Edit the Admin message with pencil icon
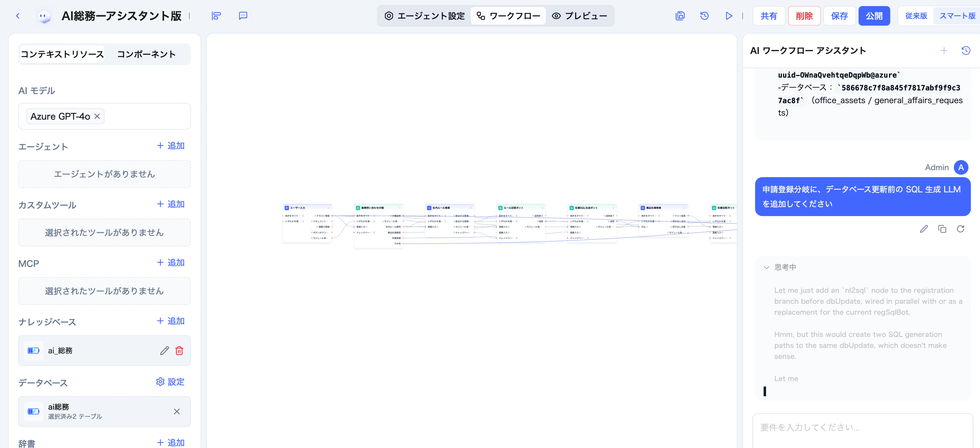 tap(924, 229)
